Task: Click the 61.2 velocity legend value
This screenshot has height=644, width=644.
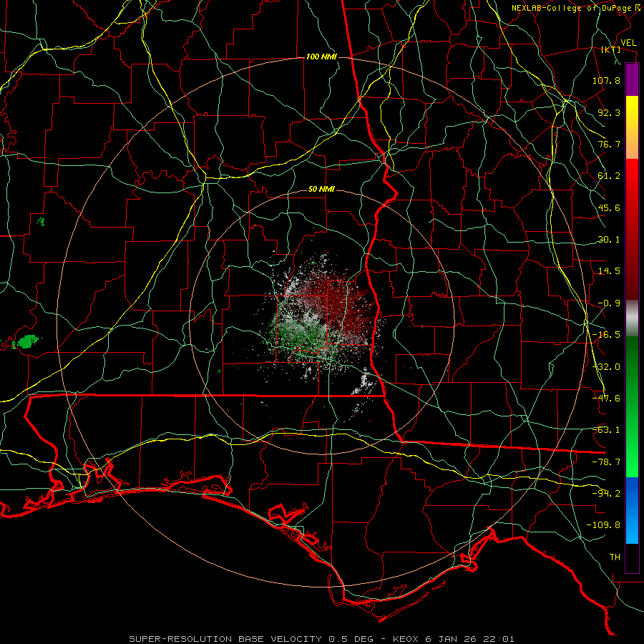Action: pyautogui.click(x=609, y=176)
